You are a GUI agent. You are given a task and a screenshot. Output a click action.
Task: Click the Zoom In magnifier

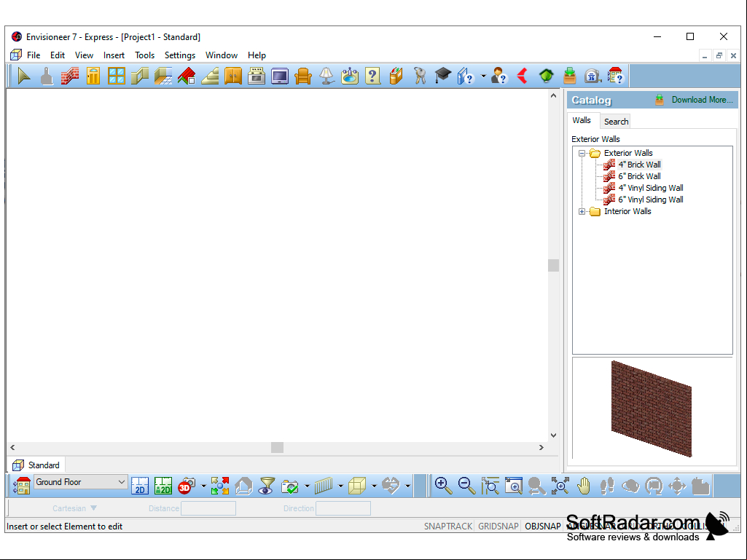point(444,486)
